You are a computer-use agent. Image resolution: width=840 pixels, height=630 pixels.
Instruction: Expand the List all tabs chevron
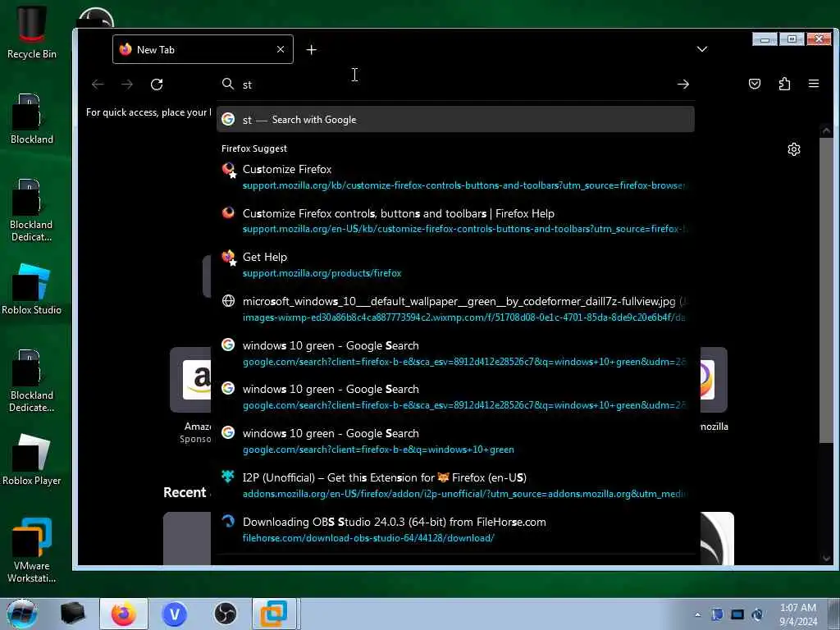coord(702,49)
